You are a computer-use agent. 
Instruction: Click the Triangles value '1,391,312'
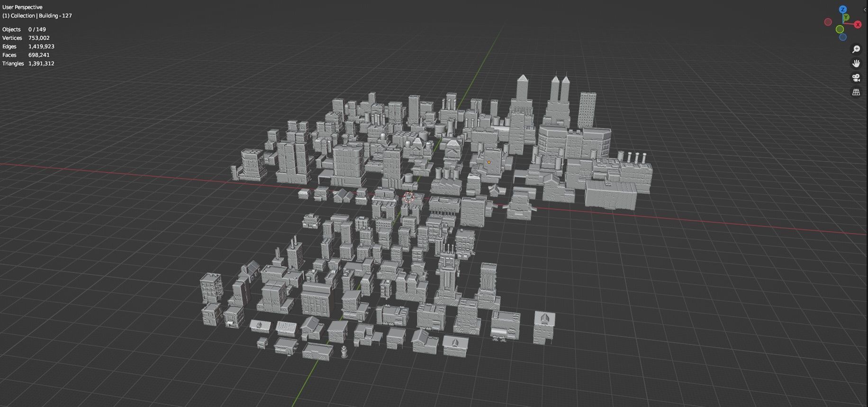coord(41,63)
